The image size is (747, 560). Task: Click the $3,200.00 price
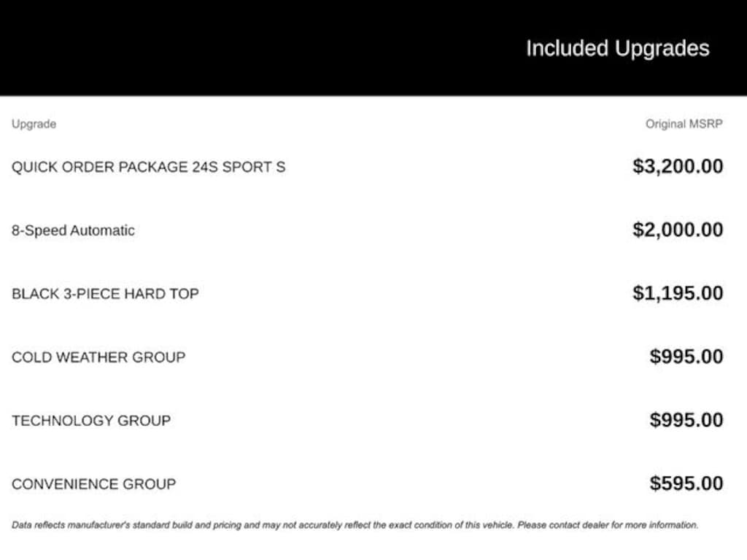click(678, 166)
